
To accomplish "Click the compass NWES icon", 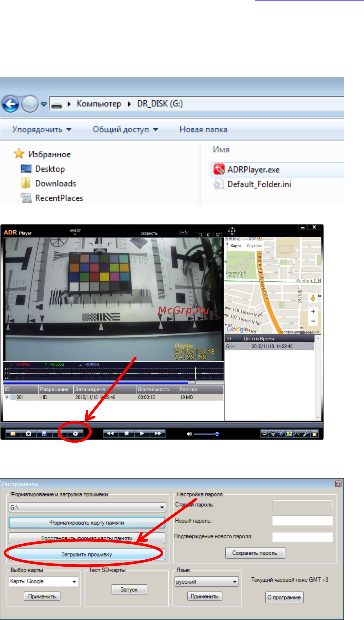I will (x=232, y=231).
